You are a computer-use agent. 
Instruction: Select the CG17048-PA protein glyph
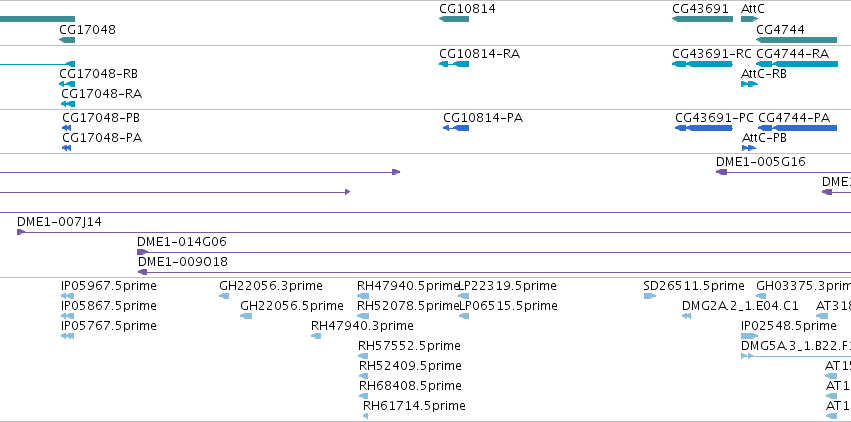point(66,148)
